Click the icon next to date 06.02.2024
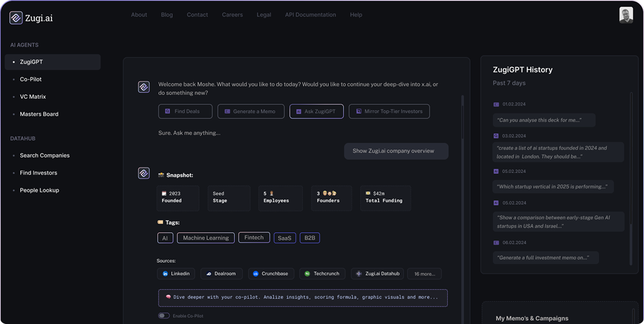This screenshot has width=644, height=324. pos(496,242)
